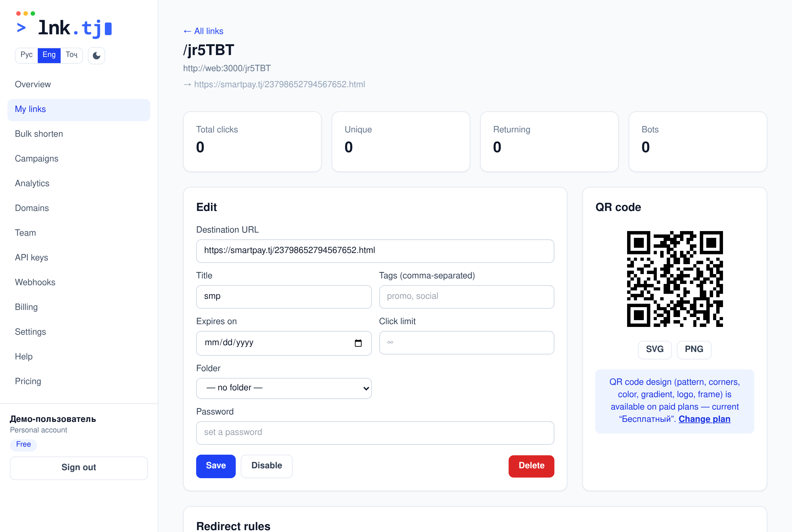Open My links in the sidebar

tap(79, 109)
